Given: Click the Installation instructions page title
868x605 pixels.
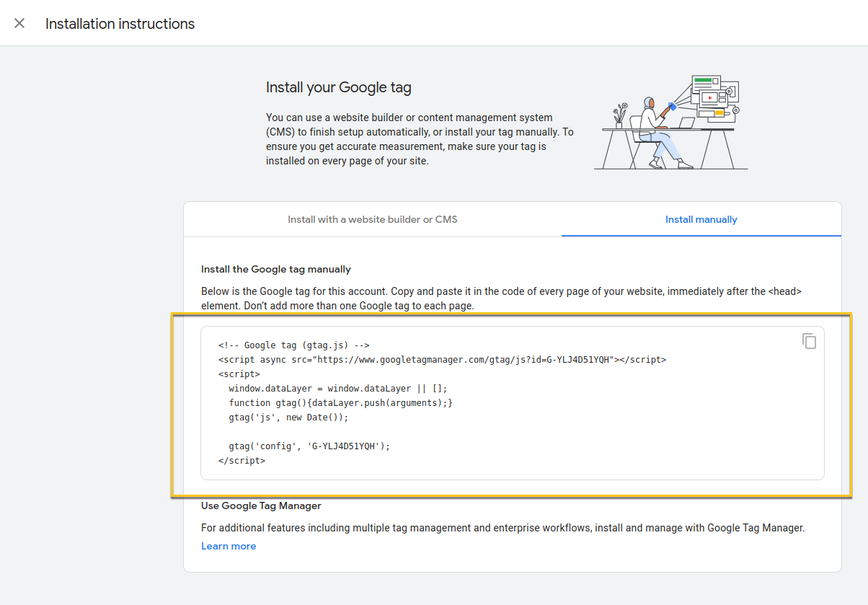Looking at the screenshot, I should click(x=120, y=24).
